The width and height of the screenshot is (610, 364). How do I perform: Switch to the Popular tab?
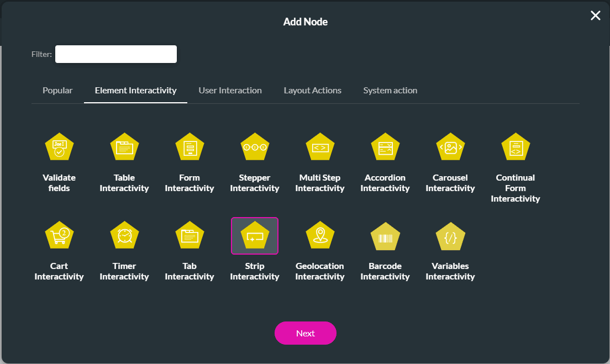[57, 91]
